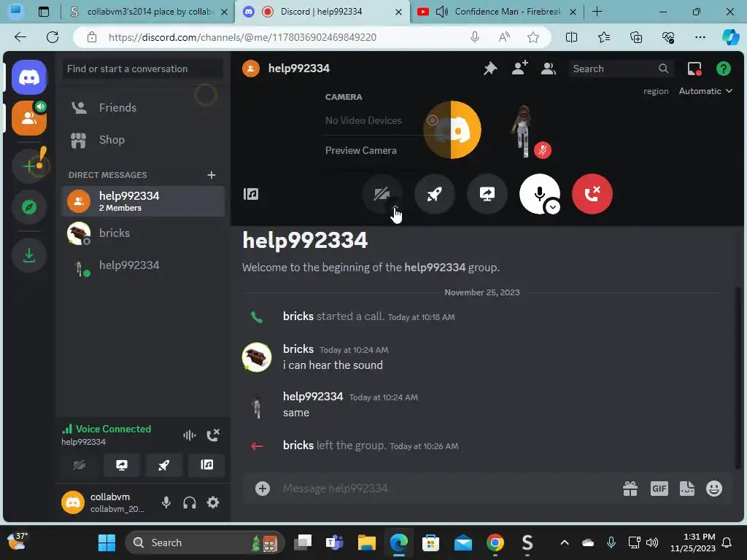747x560 pixels.
Task: Click bricks username in 10:24 message
Action: [298, 349]
